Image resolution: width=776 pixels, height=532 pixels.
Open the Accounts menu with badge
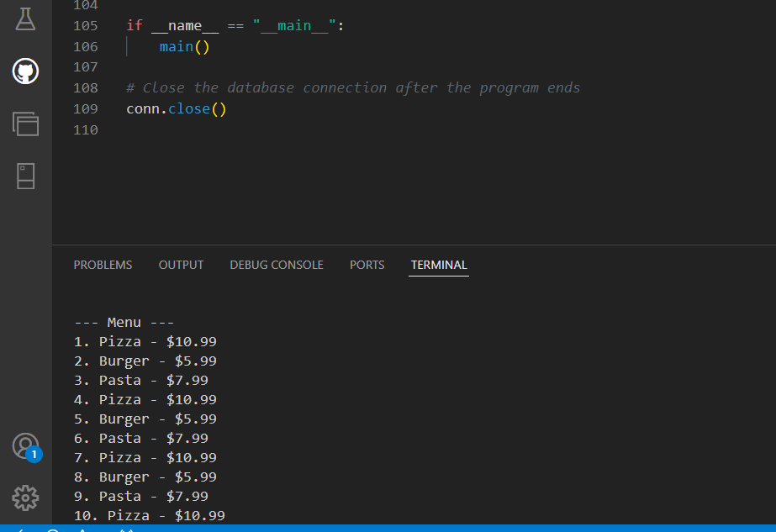(x=27, y=447)
